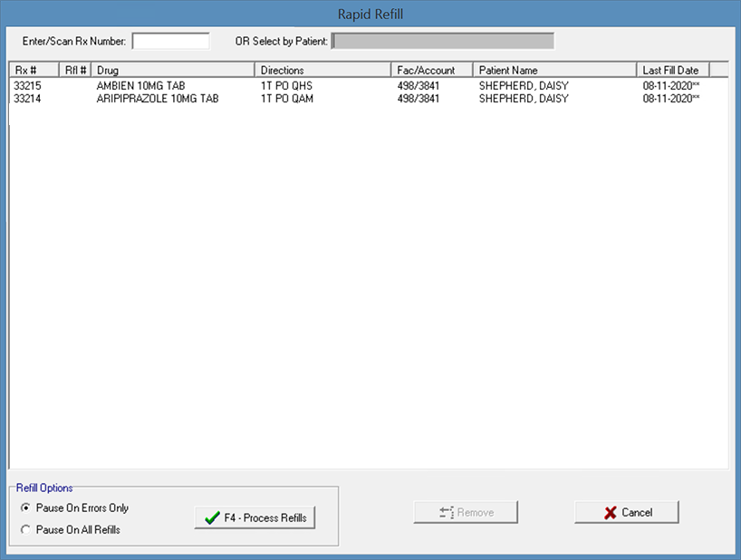The width and height of the screenshot is (741, 560).
Task: Click the Rfl # column header
Action: tap(75, 70)
